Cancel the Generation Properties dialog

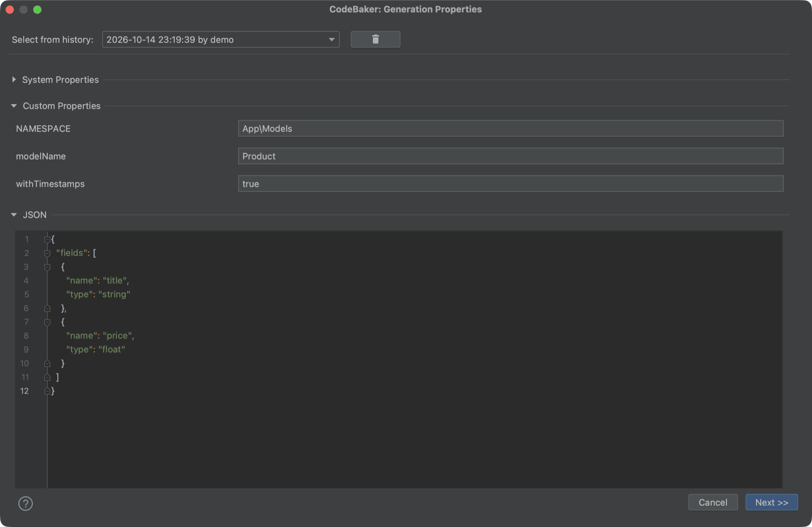(x=713, y=502)
